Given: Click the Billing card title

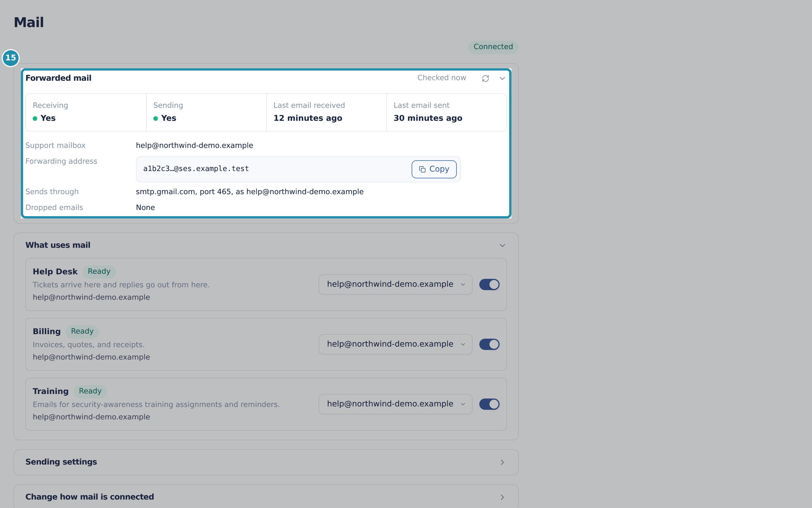Looking at the screenshot, I should coord(47,331).
